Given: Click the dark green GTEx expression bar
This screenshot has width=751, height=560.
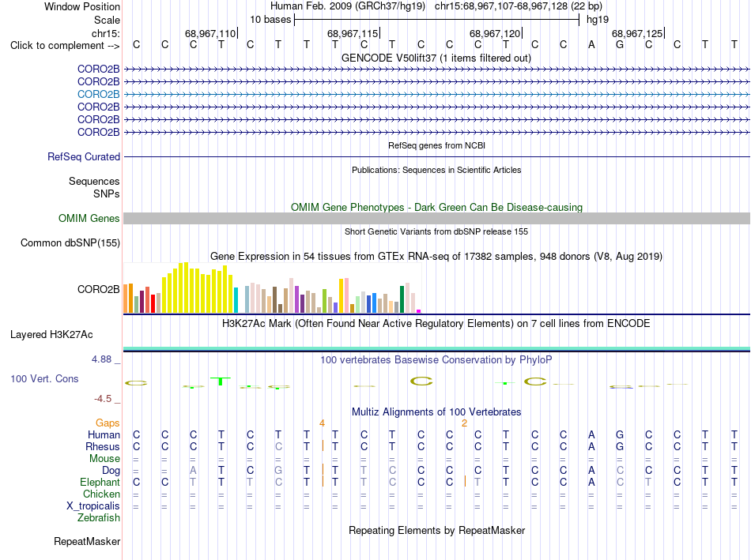Looking at the screenshot, I should coord(402,299).
